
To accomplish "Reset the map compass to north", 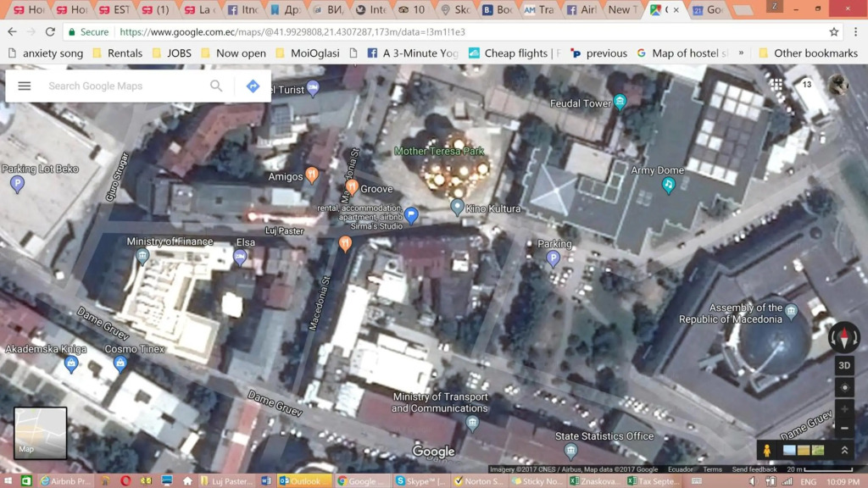I will pos(843,336).
